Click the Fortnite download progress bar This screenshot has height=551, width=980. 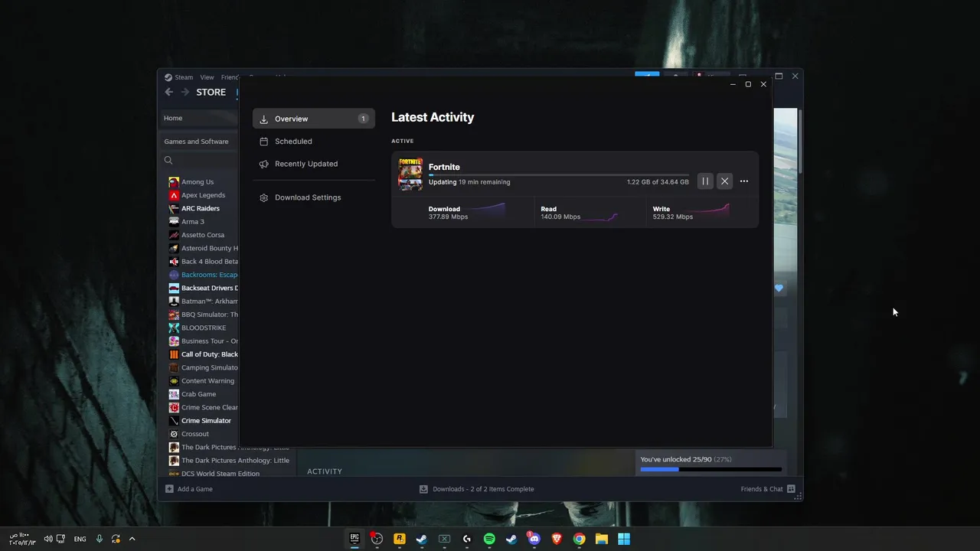pos(558,175)
